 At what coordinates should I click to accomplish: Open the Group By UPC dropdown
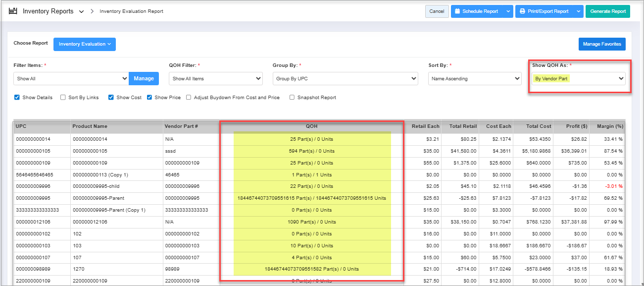click(345, 78)
